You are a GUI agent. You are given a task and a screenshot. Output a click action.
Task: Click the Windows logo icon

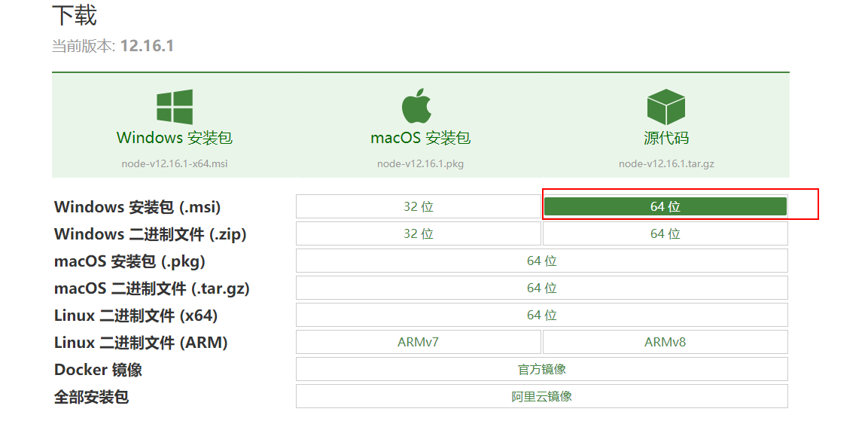[175, 107]
